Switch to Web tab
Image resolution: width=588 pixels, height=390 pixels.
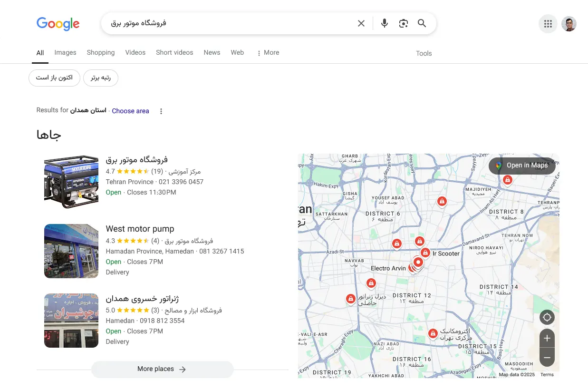[237, 53]
